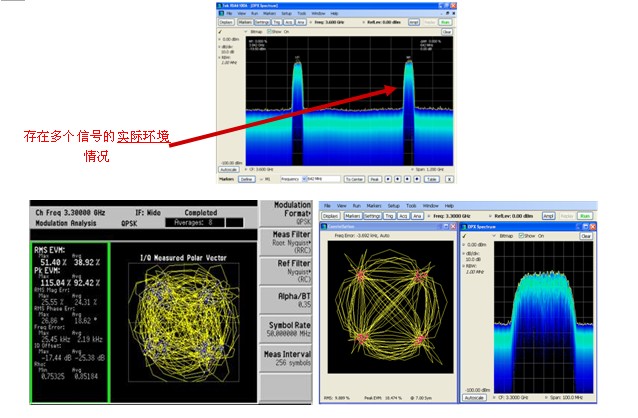
Task: Open M1 marker selector dropdown
Action: click(x=261, y=179)
